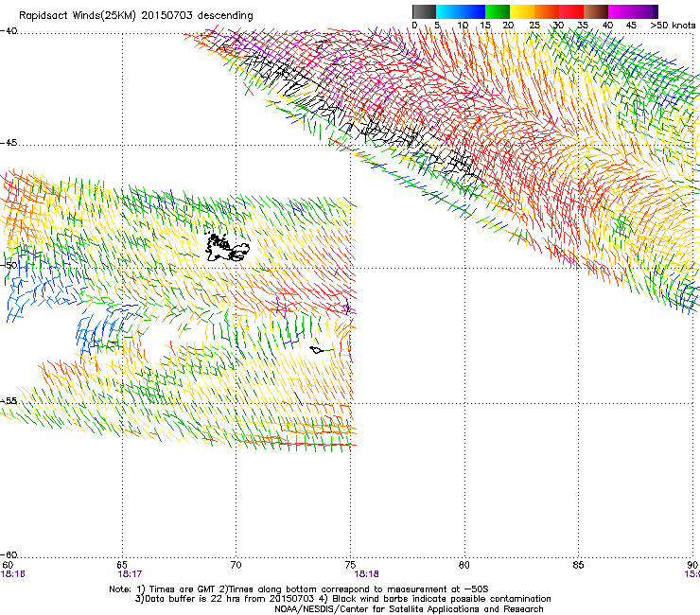Pick the gray 0-5 knots legend segment

pos(424,11)
